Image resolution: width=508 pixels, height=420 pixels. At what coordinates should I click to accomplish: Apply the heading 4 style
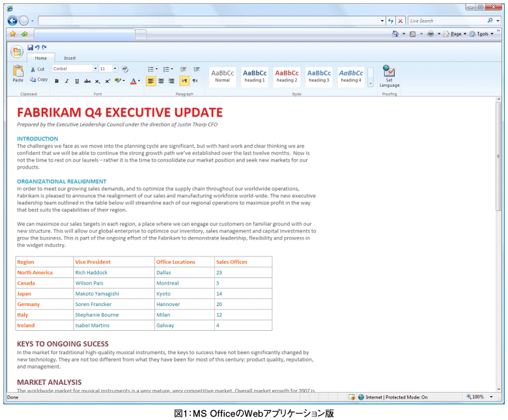(x=351, y=77)
